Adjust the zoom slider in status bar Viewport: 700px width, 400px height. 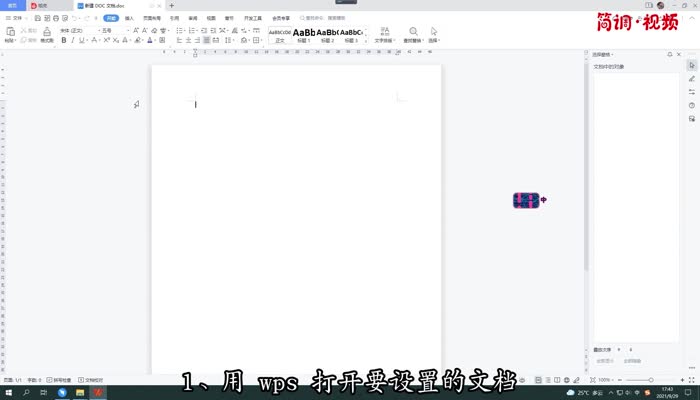click(650, 380)
